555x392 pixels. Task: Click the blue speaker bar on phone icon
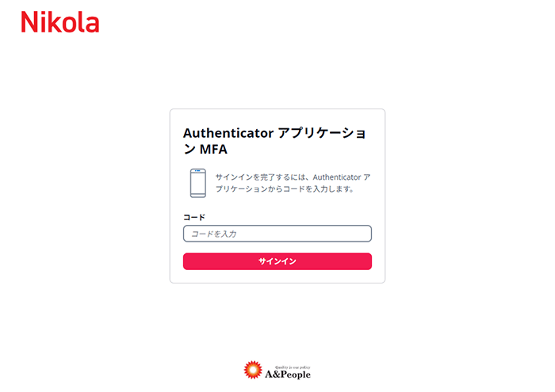pyautogui.click(x=198, y=171)
